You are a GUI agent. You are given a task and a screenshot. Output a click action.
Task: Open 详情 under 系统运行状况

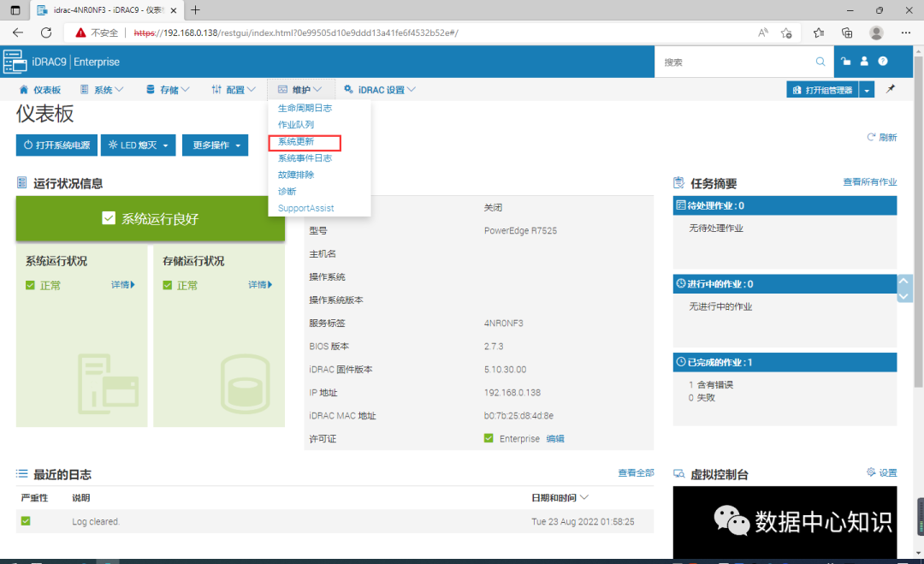click(123, 285)
